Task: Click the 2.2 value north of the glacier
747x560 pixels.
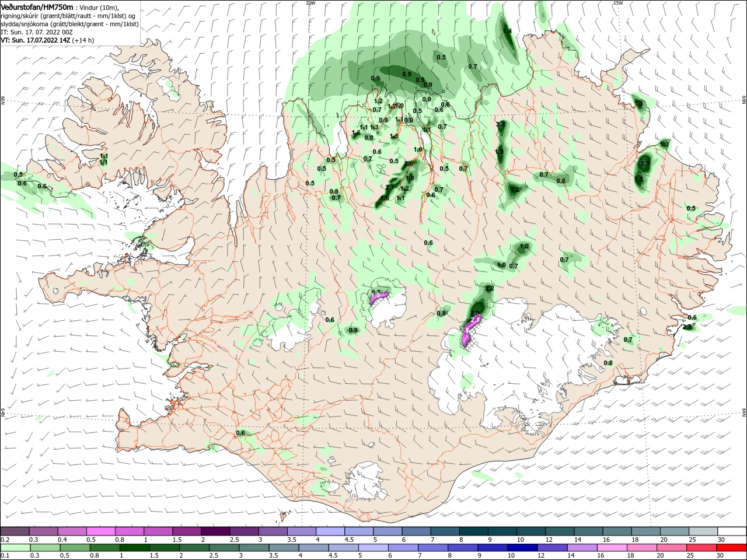Action: (x=490, y=288)
